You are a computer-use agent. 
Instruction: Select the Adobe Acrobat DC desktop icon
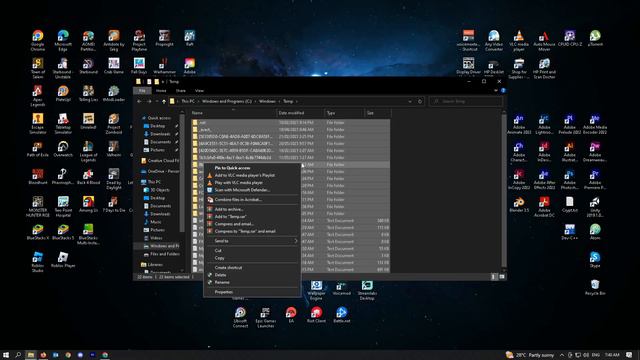pyautogui.click(x=544, y=207)
